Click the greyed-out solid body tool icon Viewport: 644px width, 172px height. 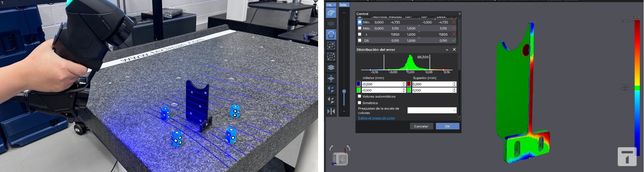click(x=331, y=24)
